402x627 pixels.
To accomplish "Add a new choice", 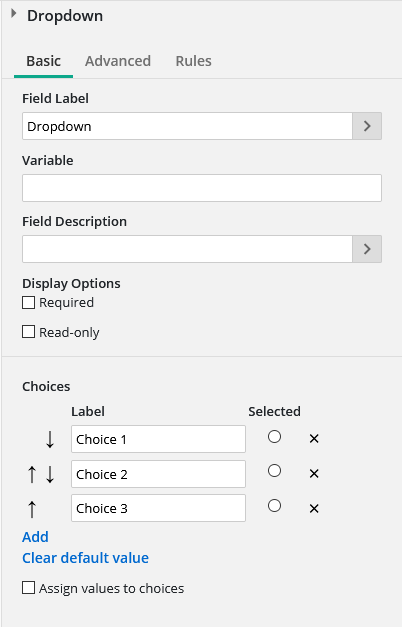I will point(35,537).
